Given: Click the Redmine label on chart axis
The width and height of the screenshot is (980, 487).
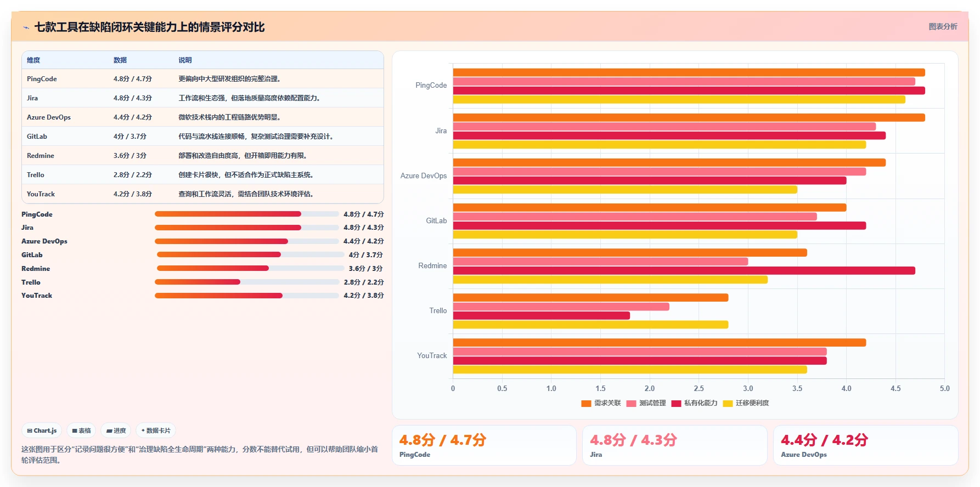Looking at the screenshot, I should (x=432, y=266).
